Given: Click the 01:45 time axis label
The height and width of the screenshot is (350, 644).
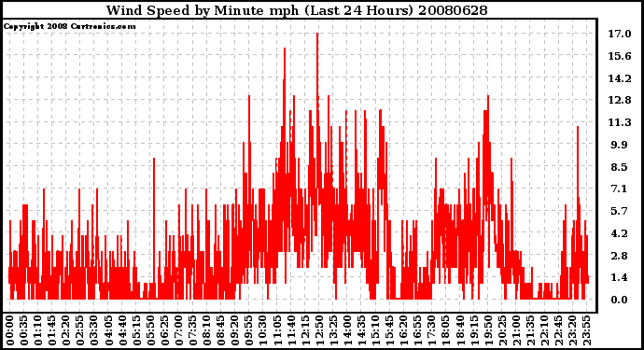Looking at the screenshot, I should pos(51,331).
